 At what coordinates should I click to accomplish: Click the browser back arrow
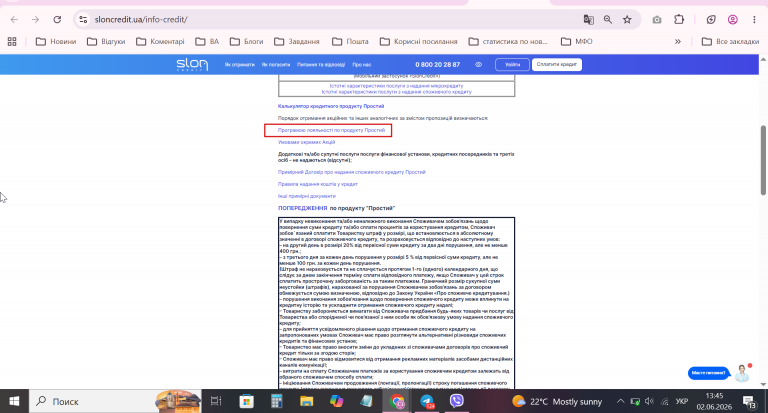14,20
